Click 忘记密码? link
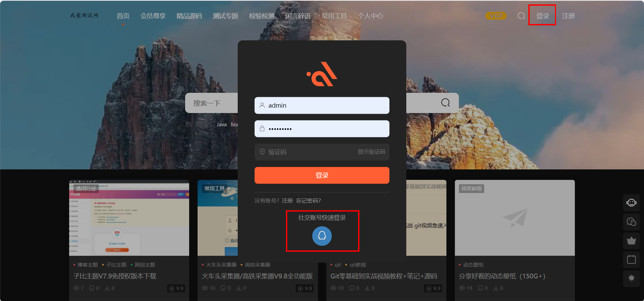The height and width of the screenshot is (301, 644). point(309,200)
